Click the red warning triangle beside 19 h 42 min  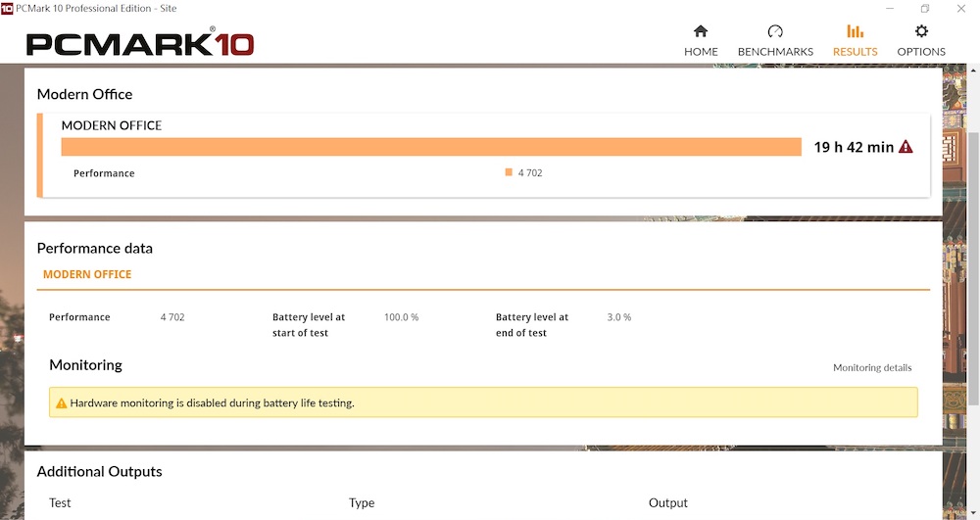[906, 147]
